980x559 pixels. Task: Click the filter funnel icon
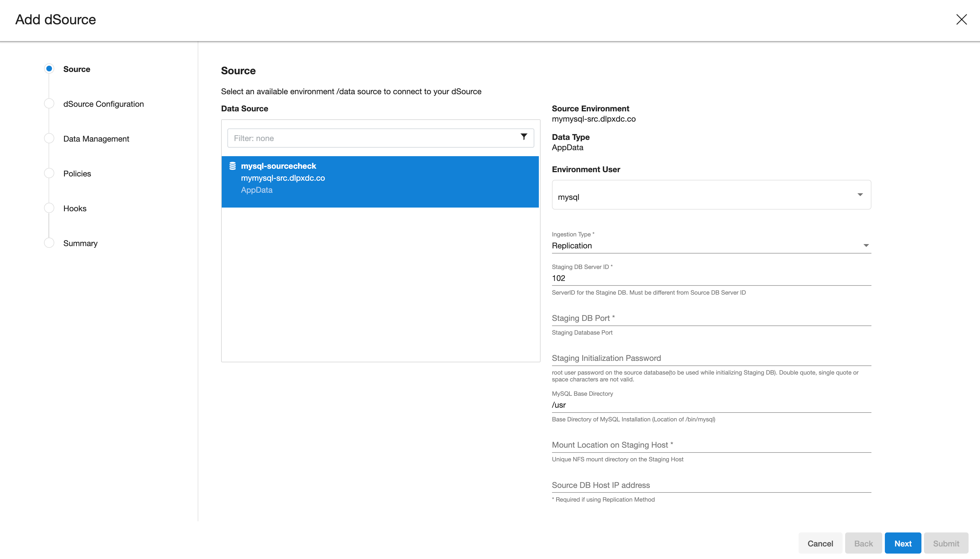pos(524,137)
